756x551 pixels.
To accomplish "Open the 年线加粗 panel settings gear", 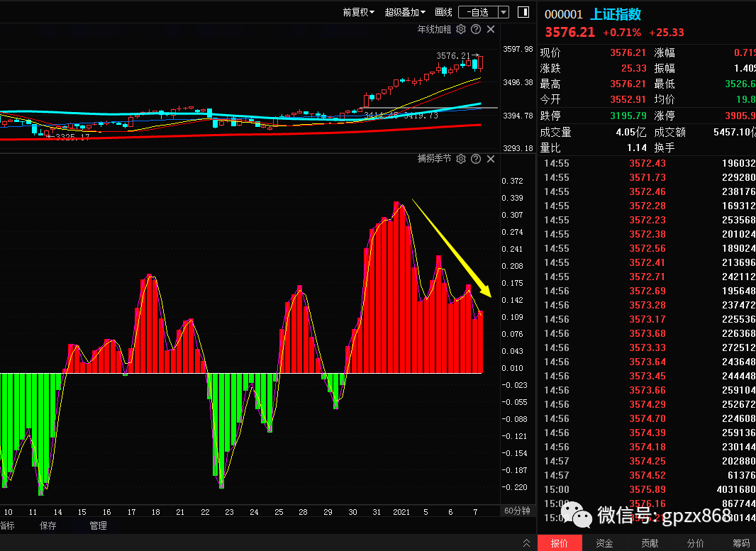I will pyautogui.click(x=460, y=29).
